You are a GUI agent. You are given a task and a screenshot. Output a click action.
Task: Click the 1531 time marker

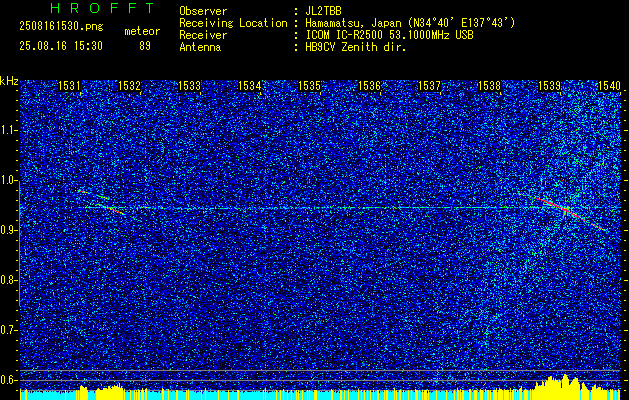[x=69, y=86]
